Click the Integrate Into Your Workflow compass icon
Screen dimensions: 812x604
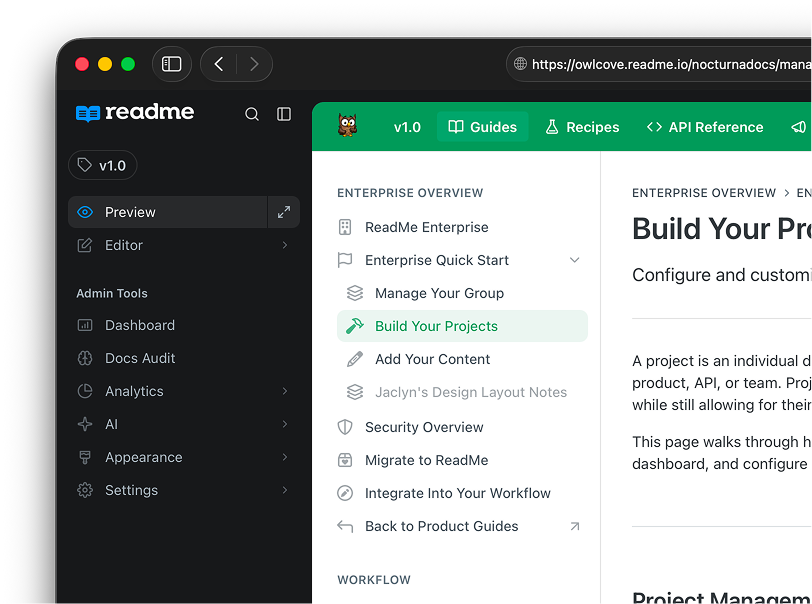click(x=345, y=493)
